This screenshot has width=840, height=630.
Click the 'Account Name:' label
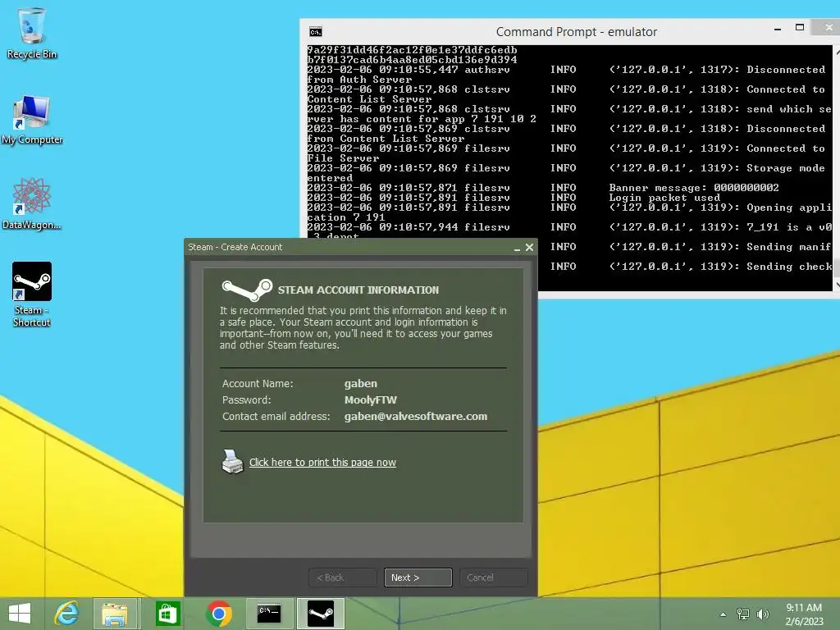coord(258,384)
